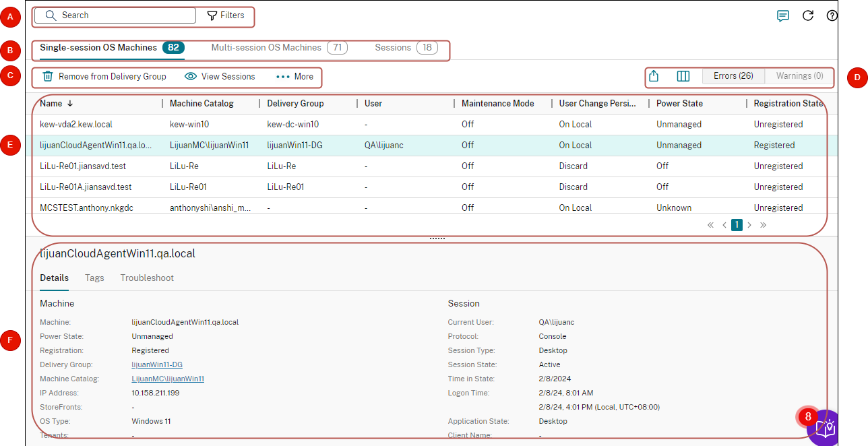Follow the LijuanMC\lijuanWin11 catalog link
868x446 pixels.
168,378
